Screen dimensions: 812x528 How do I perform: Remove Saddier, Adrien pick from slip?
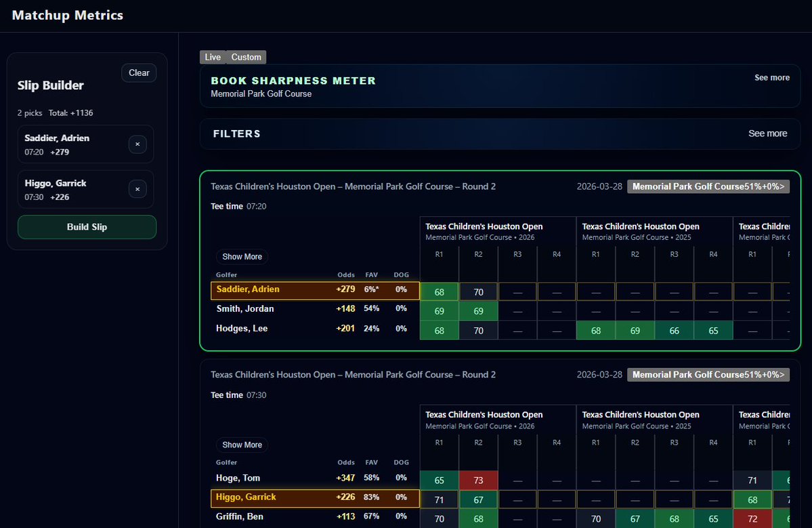[x=137, y=144]
